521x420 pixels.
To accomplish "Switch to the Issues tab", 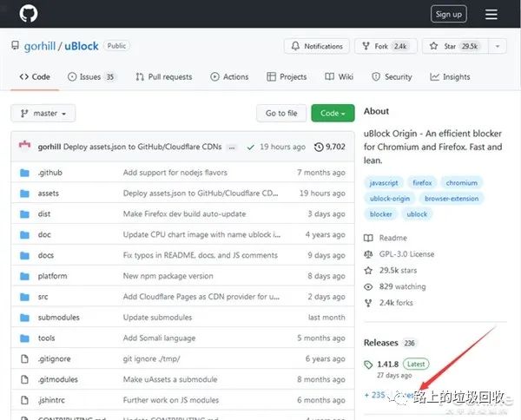I will [90, 76].
